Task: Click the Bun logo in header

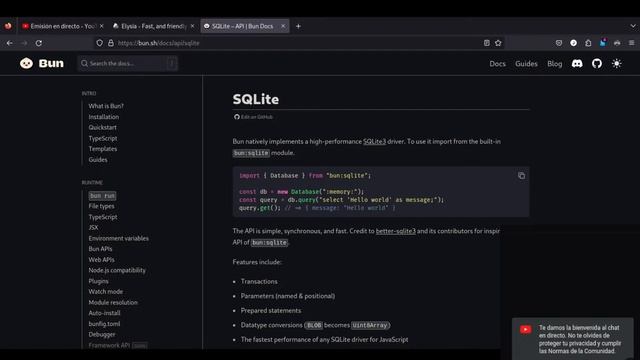Action: pyautogui.click(x=42, y=63)
